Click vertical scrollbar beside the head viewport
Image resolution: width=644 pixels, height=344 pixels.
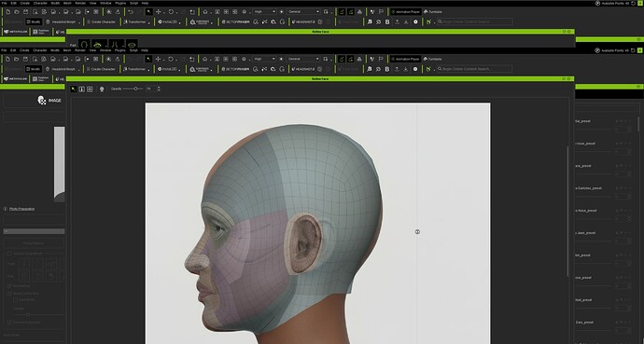(x=568, y=212)
